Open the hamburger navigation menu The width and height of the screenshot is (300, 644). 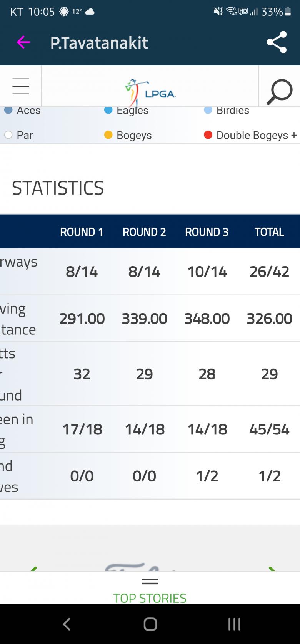(21, 86)
